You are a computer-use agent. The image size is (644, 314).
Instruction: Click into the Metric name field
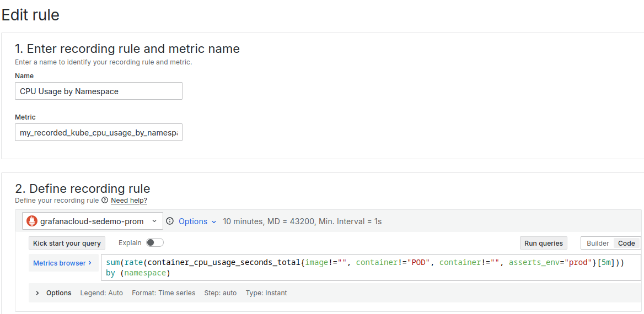(x=98, y=133)
